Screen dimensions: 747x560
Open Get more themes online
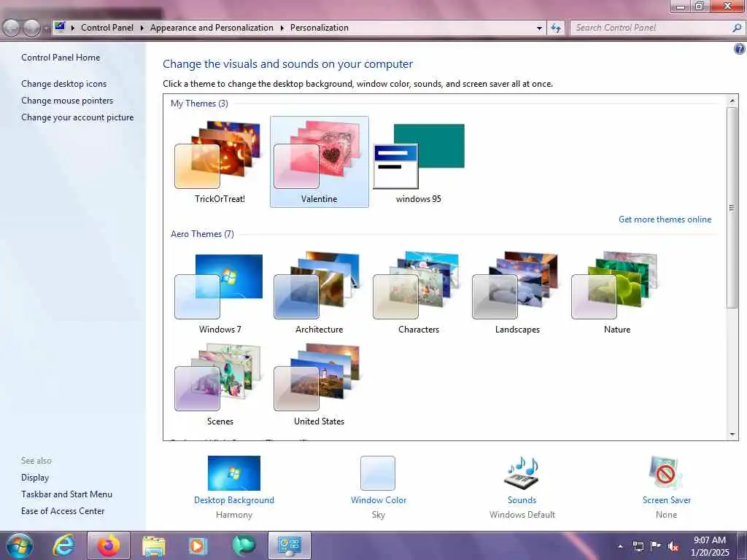tap(665, 219)
